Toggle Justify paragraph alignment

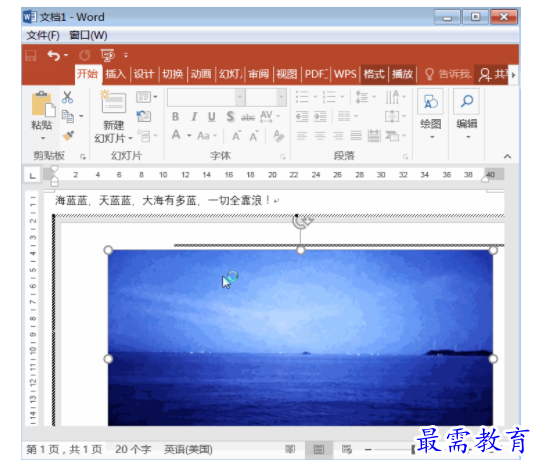tap(356, 136)
